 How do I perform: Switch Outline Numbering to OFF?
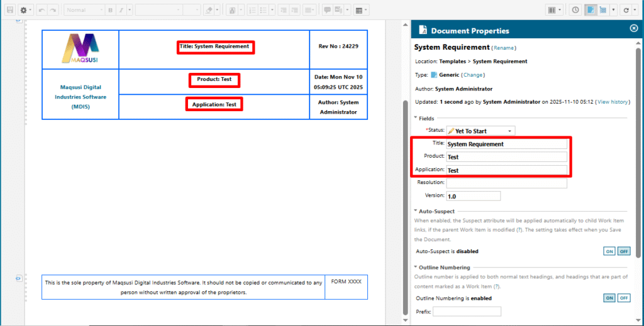623,298
